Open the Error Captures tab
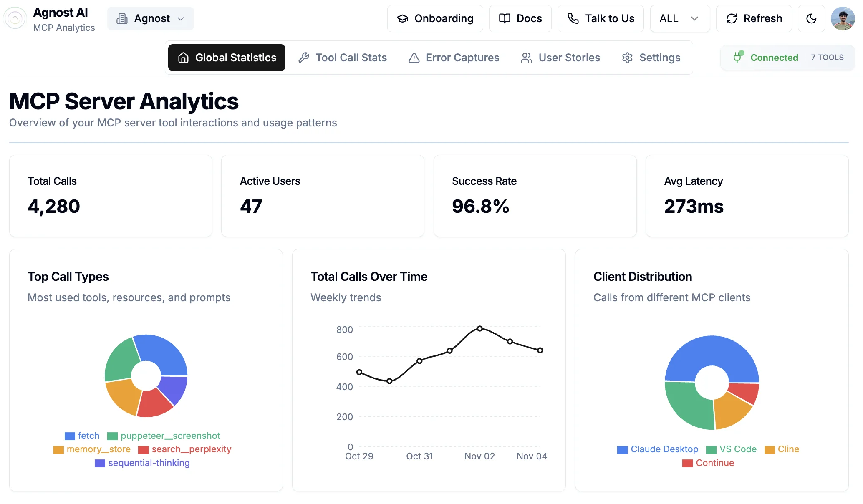The image size is (863, 504). 454,58
